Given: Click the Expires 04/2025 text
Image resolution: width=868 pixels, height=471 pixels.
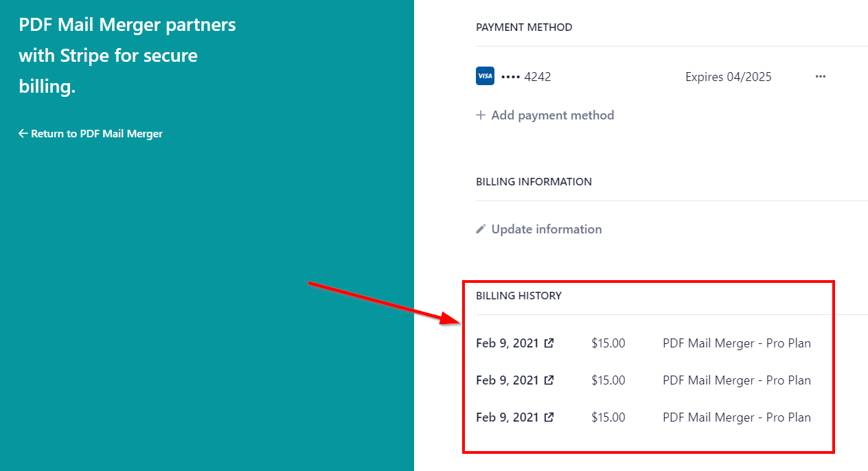Looking at the screenshot, I should pos(728,77).
